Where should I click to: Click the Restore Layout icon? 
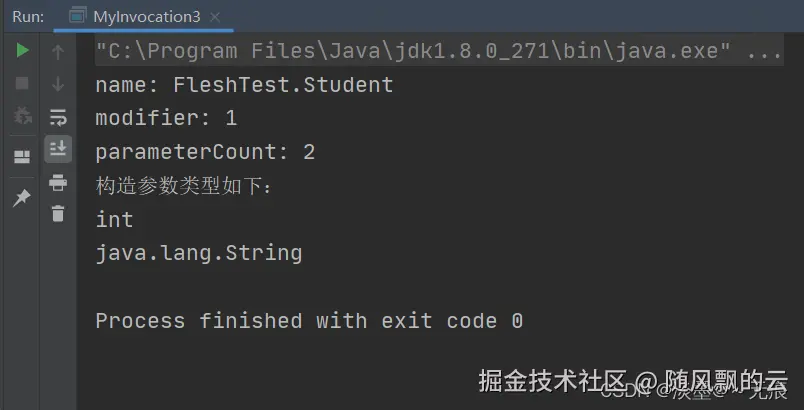click(22, 157)
